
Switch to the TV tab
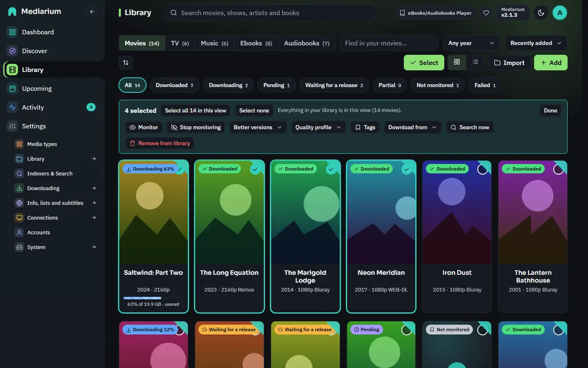pos(180,43)
